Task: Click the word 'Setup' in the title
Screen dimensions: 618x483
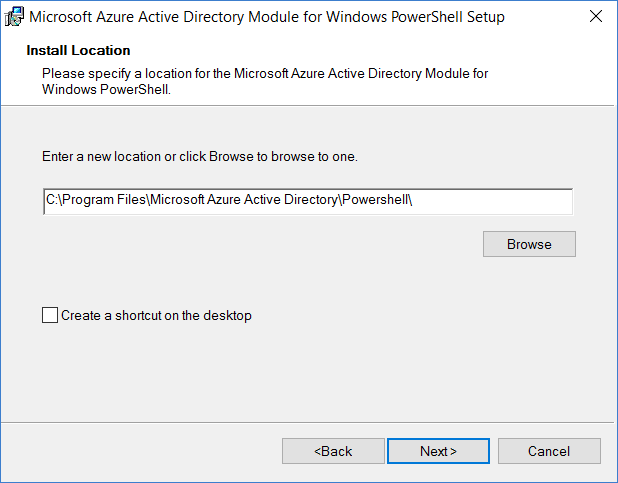Action: pyautogui.click(x=486, y=17)
